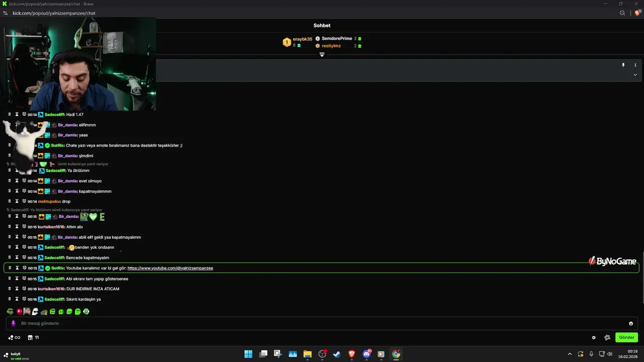Image resolution: width=644 pixels, height=362 pixels.
Task: Ban shield icon on 'Hadi 1.47' message
Action: (x=24, y=114)
